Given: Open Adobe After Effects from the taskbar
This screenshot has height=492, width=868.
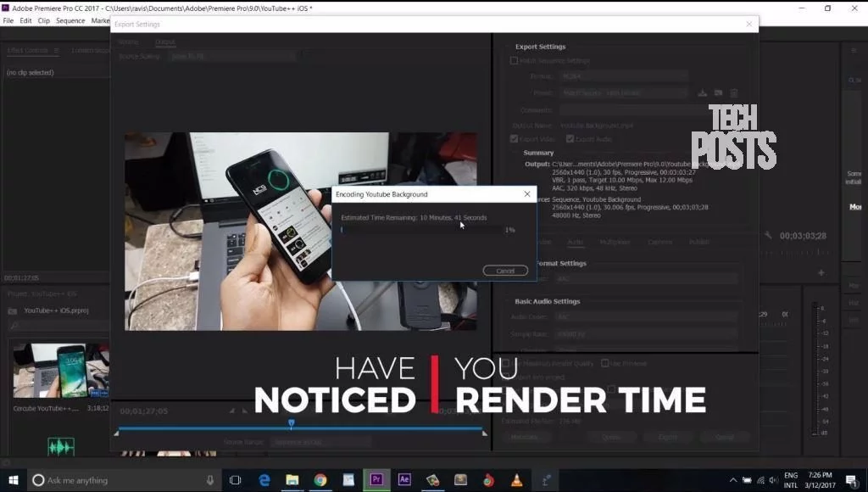Looking at the screenshot, I should (x=404, y=480).
